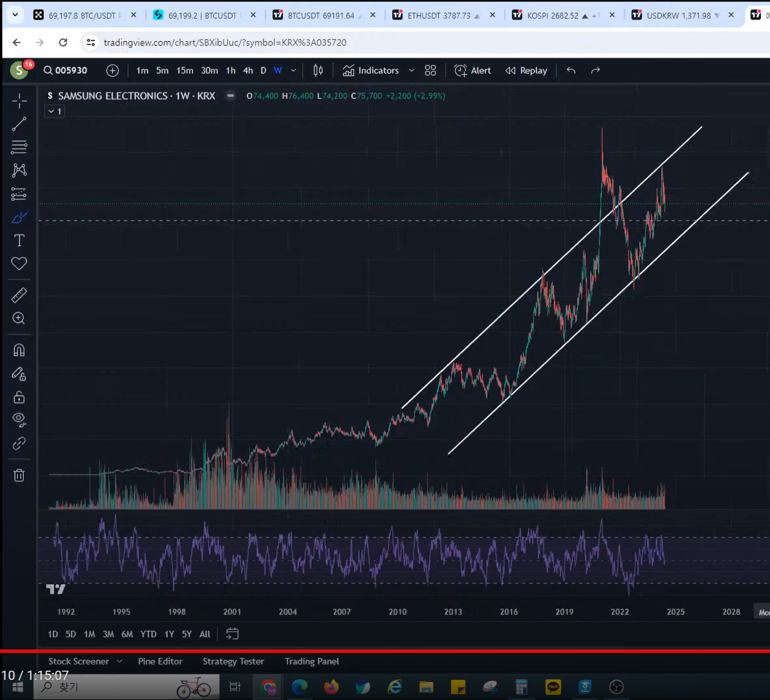The width and height of the screenshot is (770, 700).
Task: Open the user profile avatar menu
Action: 19,70
